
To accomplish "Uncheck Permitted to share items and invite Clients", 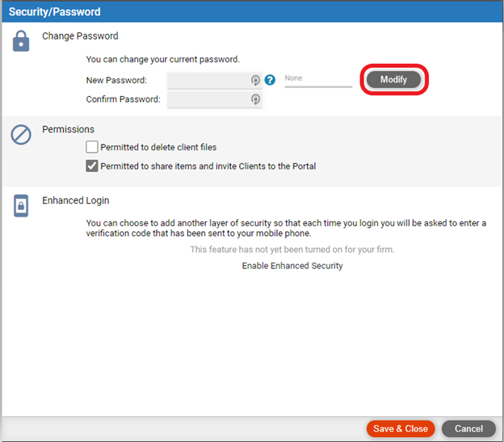I will coord(92,166).
